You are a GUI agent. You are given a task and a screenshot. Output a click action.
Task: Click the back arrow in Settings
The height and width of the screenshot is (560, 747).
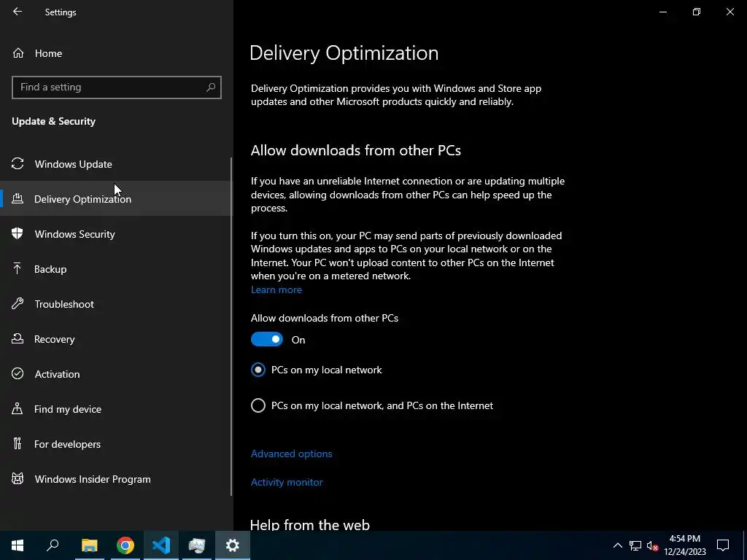(18, 12)
